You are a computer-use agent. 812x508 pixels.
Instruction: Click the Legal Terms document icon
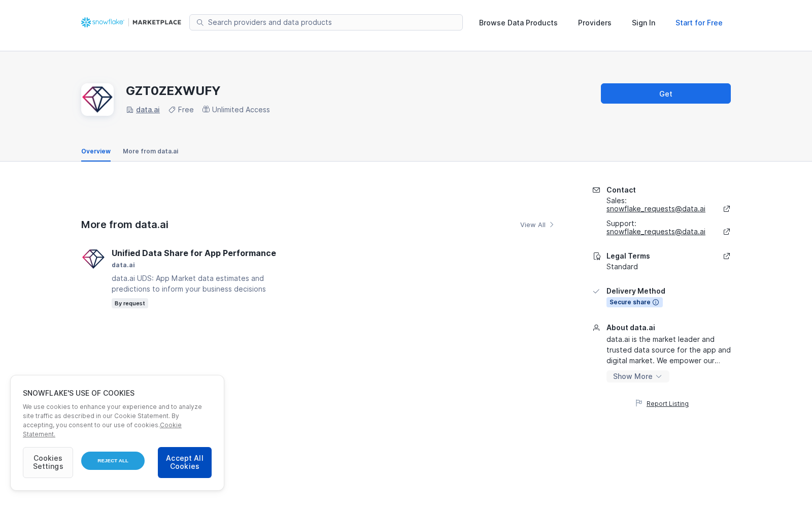coord(597,256)
